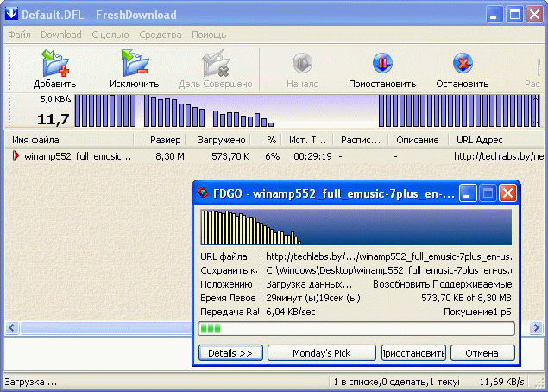
Task: Pause download via dialog Приостановить button
Action: 413,352
